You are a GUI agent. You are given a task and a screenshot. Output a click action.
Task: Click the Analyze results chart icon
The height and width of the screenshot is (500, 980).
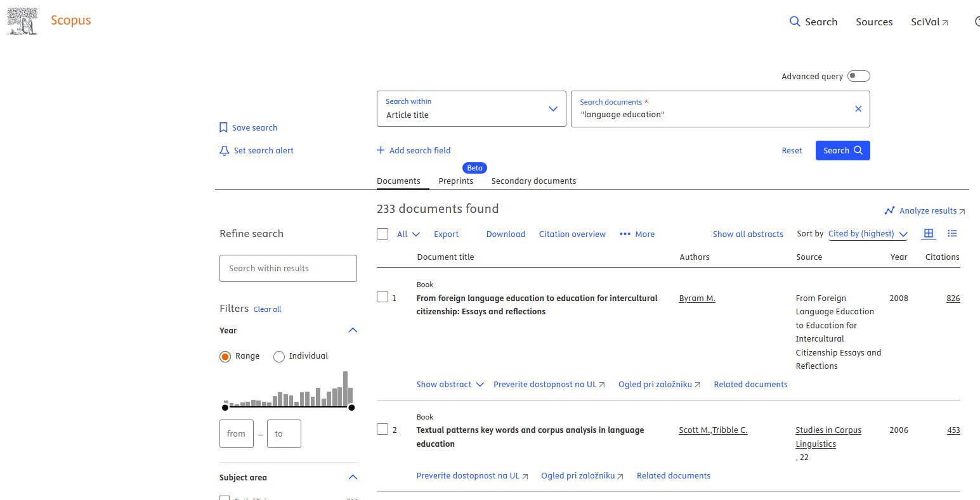tap(889, 210)
